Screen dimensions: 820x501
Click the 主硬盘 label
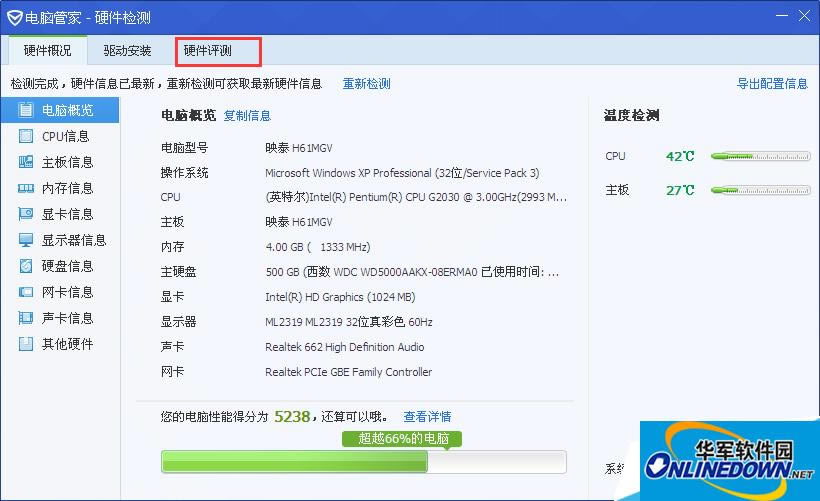tap(178, 272)
